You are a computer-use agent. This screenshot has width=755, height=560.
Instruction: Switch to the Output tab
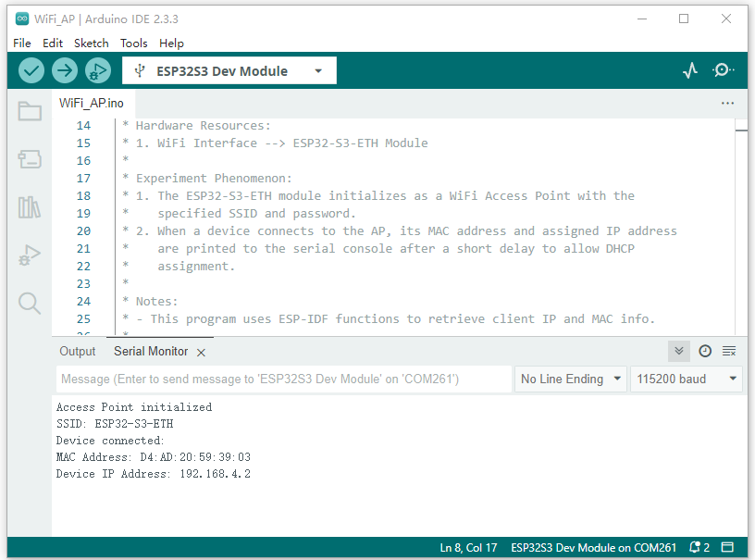coord(78,351)
